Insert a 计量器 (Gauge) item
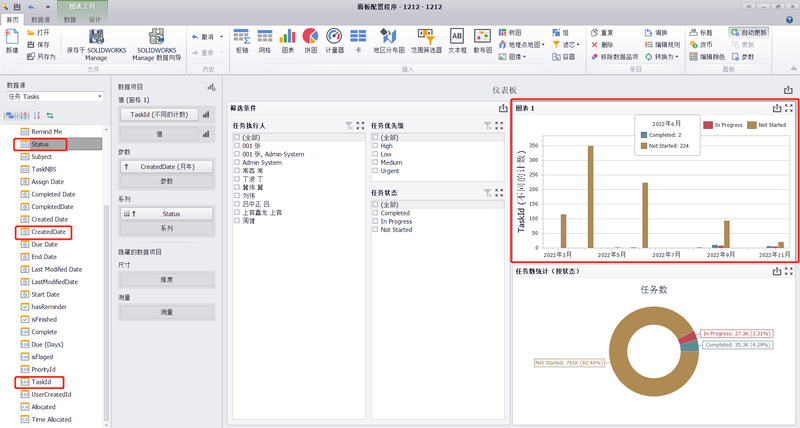800x428 pixels. click(334, 41)
